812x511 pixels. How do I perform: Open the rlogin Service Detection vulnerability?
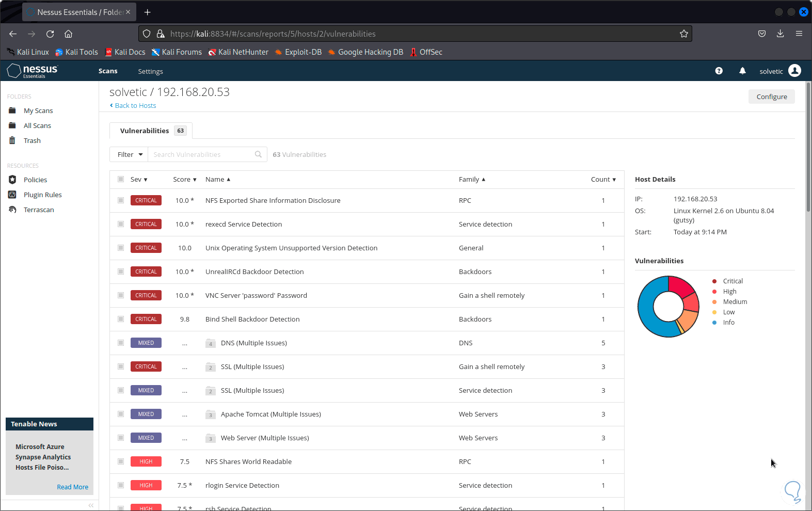point(242,485)
